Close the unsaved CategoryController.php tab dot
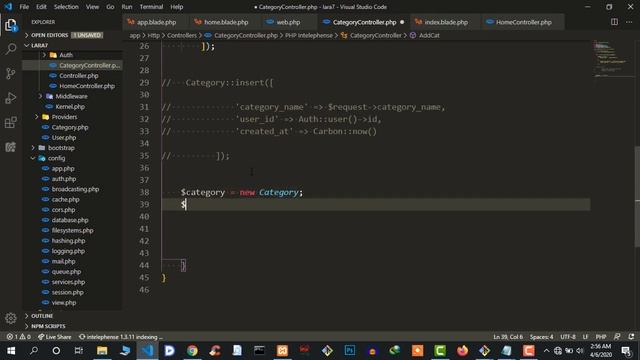The height and width of the screenshot is (360, 640). [x=402, y=22]
